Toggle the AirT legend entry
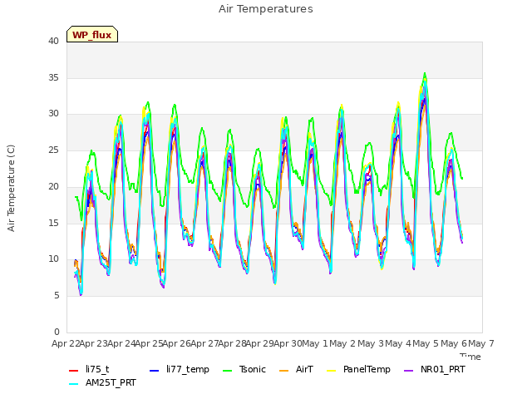532x399 pixels. coord(296,369)
